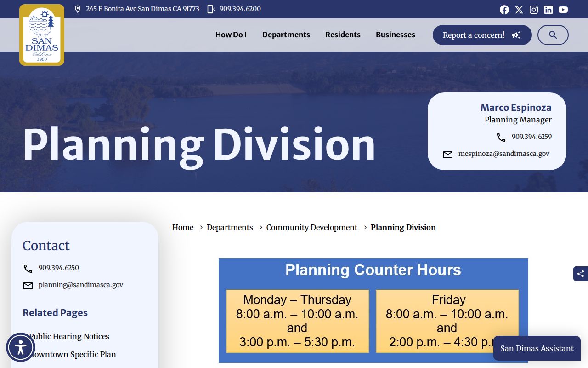
Task: Open the X (Twitter) social icon
Action: [519, 10]
